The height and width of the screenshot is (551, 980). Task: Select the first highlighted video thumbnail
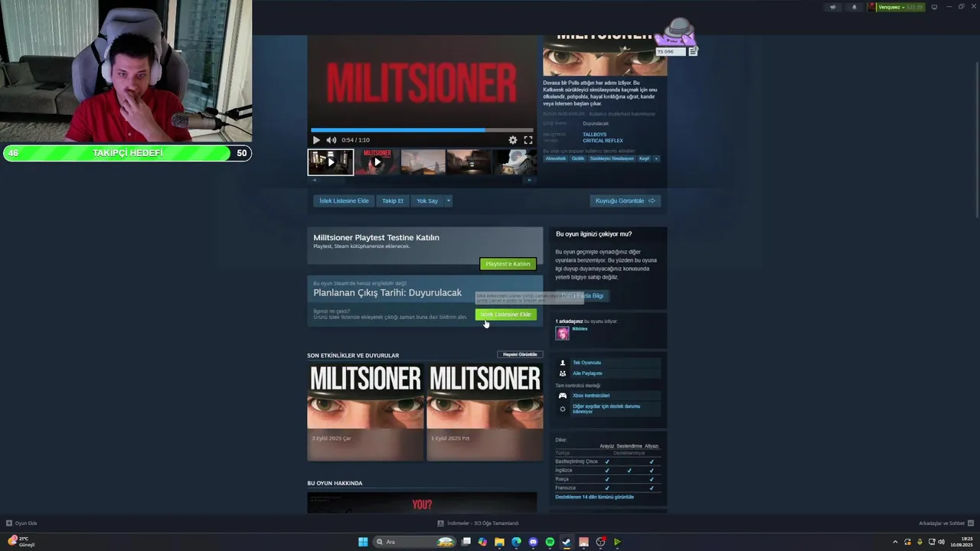point(331,162)
